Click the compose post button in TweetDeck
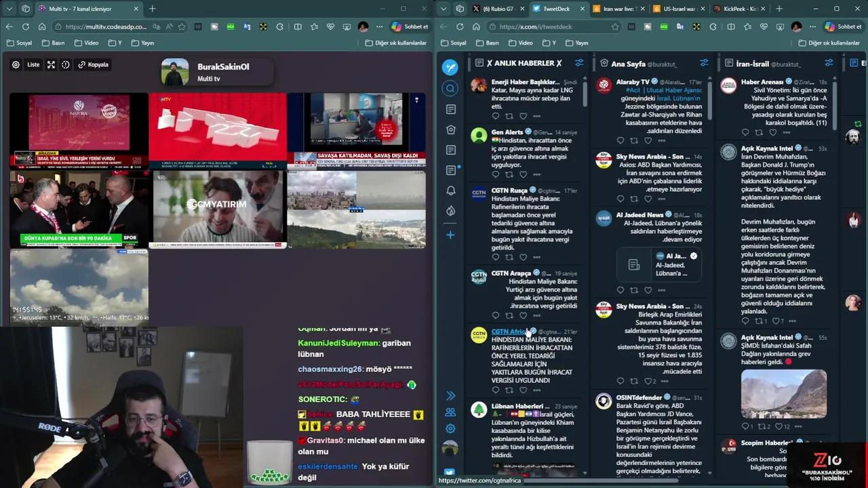The height and width of the screenshot is (488, 868). pyautogui.click(x=450, y=67)
